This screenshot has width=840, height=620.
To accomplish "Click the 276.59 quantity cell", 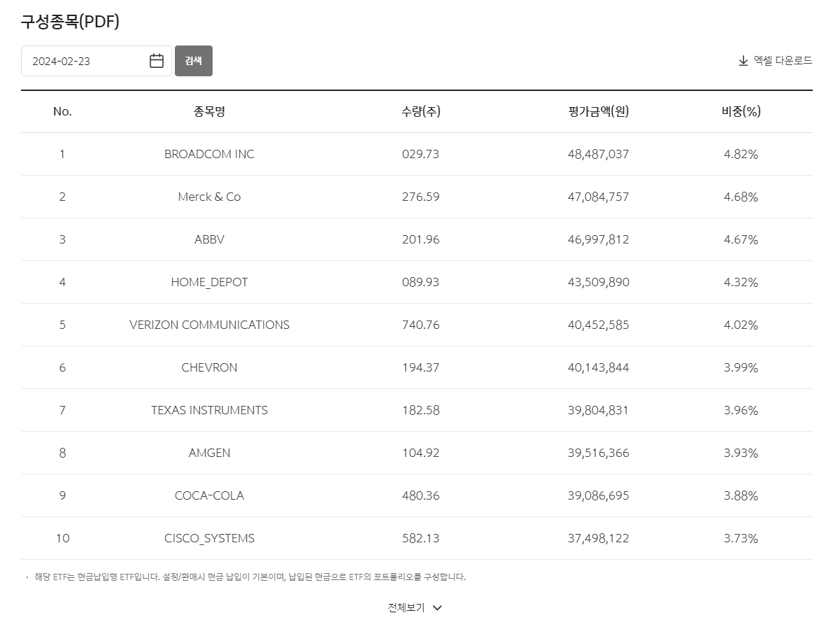I will click(421, 197).
